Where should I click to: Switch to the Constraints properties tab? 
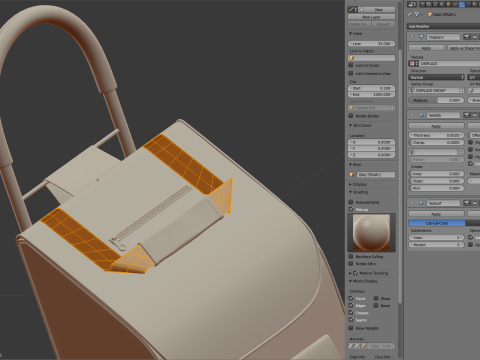[455, 4]
